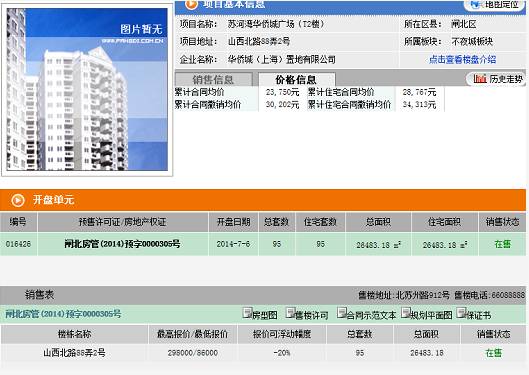529x375 pixels.
Task: Click the price range 298000/86000
Action: coord(193,353)
